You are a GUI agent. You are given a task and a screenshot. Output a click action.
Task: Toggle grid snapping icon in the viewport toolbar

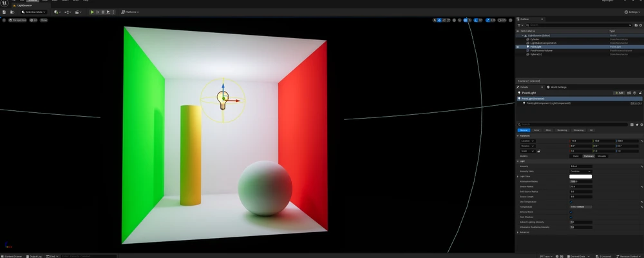[x=466, y=20]
